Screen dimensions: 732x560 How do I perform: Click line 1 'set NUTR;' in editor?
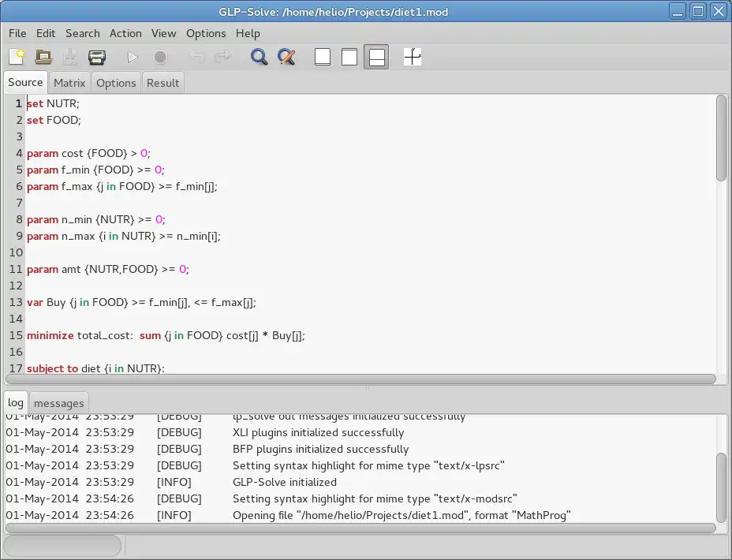(53, 103)
